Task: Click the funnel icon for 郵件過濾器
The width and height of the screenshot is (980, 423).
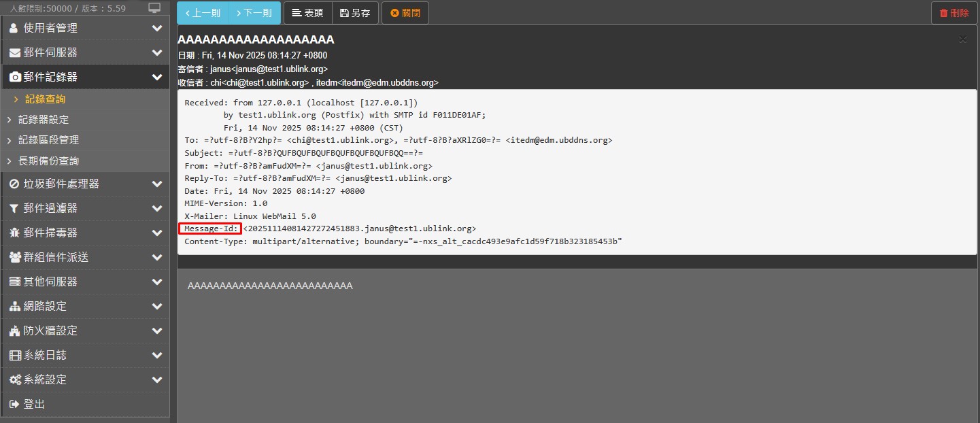Action: tap(14, 208)
